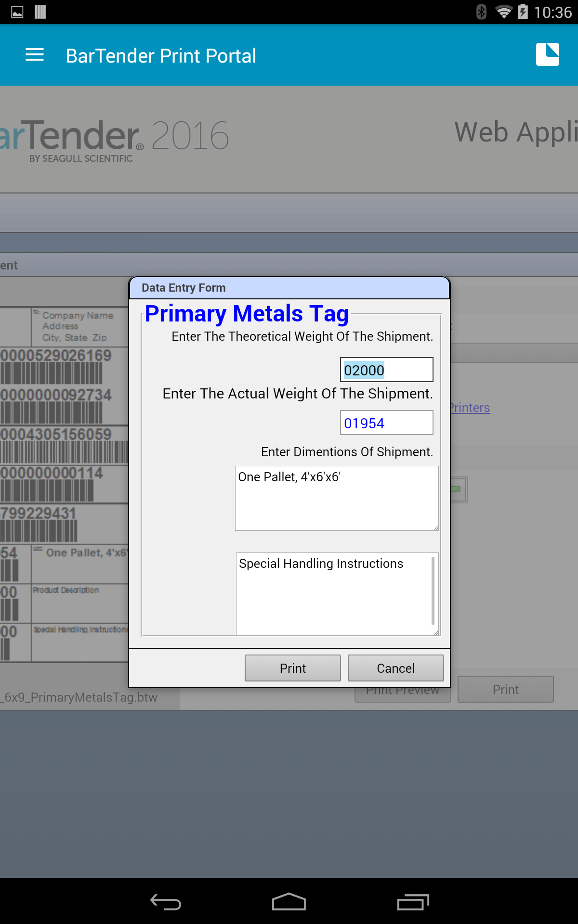
Task: Click the label preview thumbnail
Action: 65,485
